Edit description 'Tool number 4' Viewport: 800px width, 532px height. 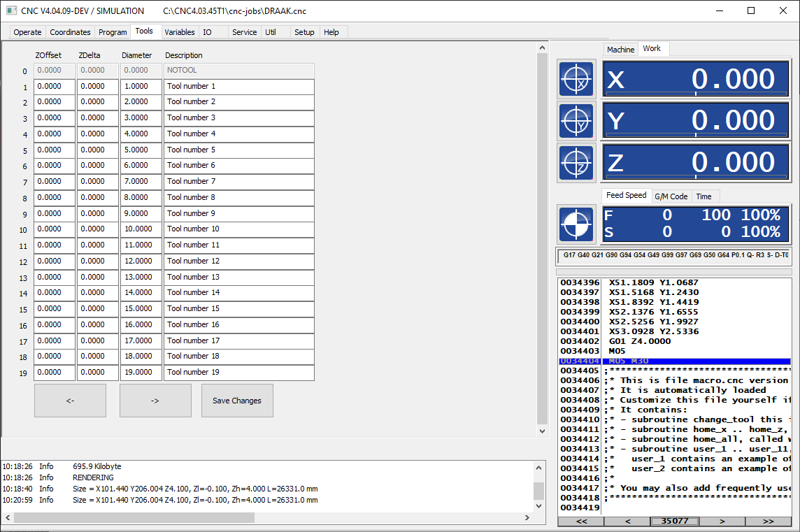click(x=238, y=134)
